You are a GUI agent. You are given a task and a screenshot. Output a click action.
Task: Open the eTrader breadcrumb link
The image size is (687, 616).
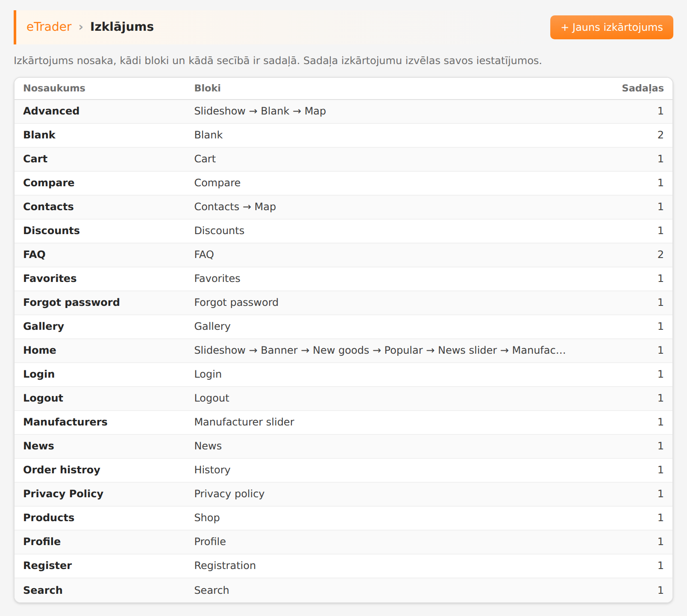point(49,27)
